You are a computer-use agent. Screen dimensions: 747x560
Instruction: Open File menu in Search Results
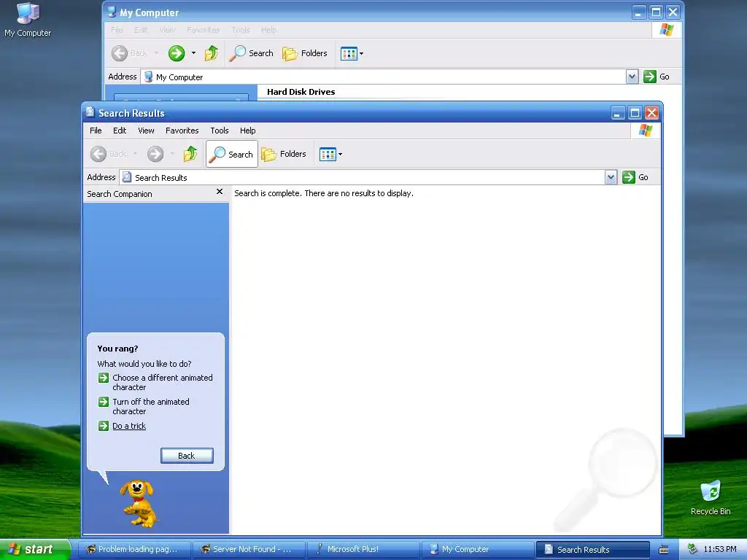(96, 131)
